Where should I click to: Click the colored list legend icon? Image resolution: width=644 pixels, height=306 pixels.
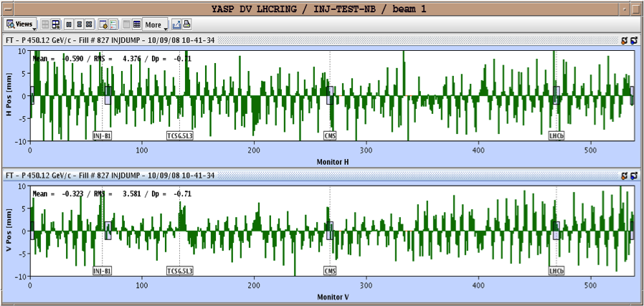pos(113,24)
